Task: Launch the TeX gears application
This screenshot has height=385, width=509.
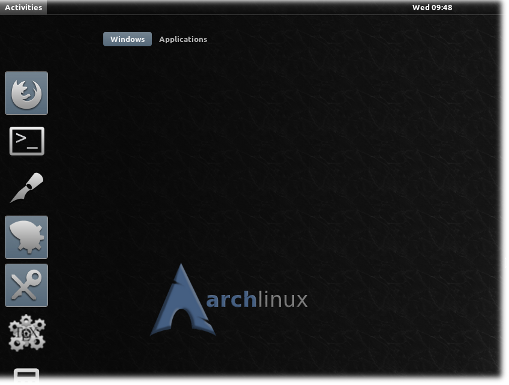Action: (27, 333)
